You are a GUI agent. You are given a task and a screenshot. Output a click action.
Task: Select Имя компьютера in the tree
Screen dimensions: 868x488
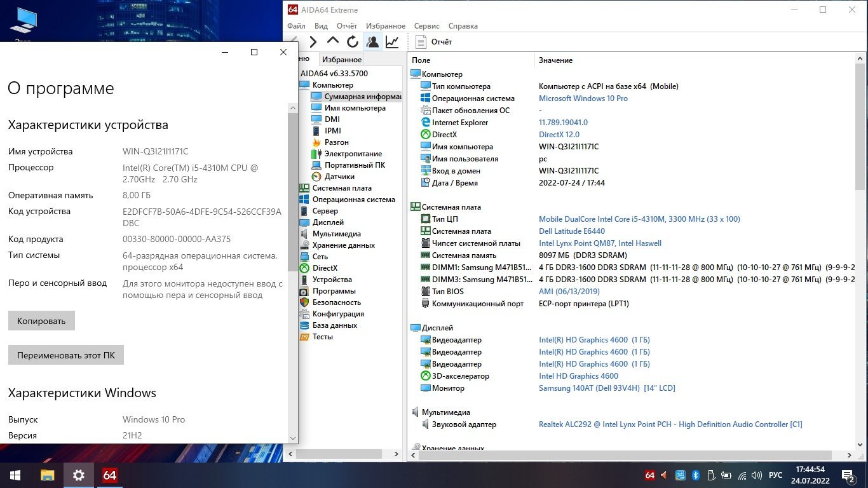(x=349, y=108)
